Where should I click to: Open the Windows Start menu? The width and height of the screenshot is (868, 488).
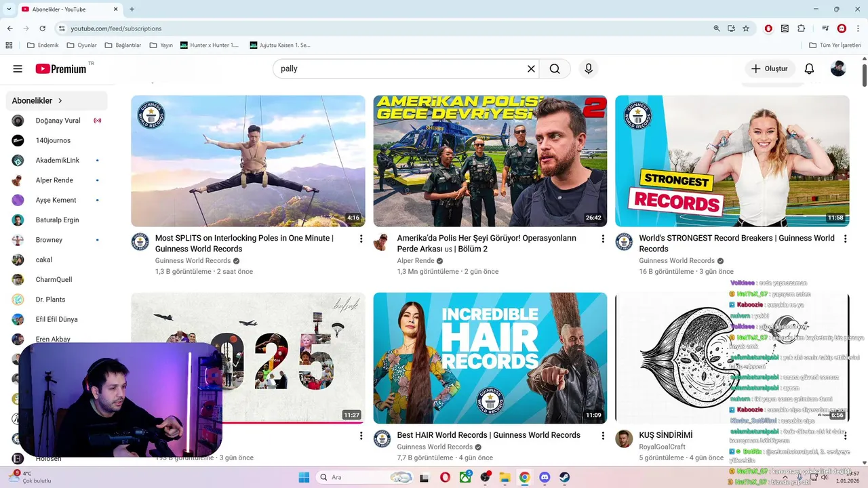(303, 477)
